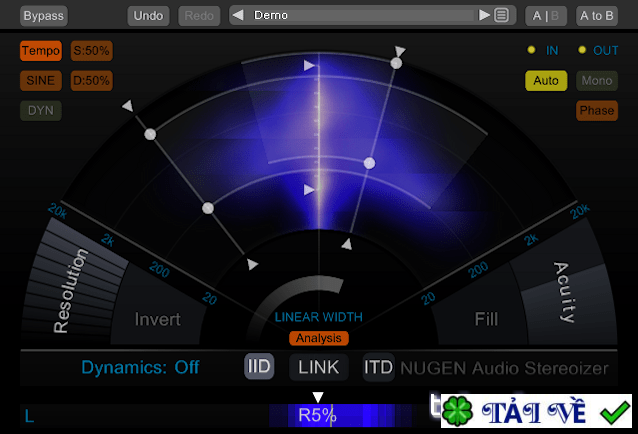
Task: Click the white balance pointer above R5%
Action: coord(318,397)
